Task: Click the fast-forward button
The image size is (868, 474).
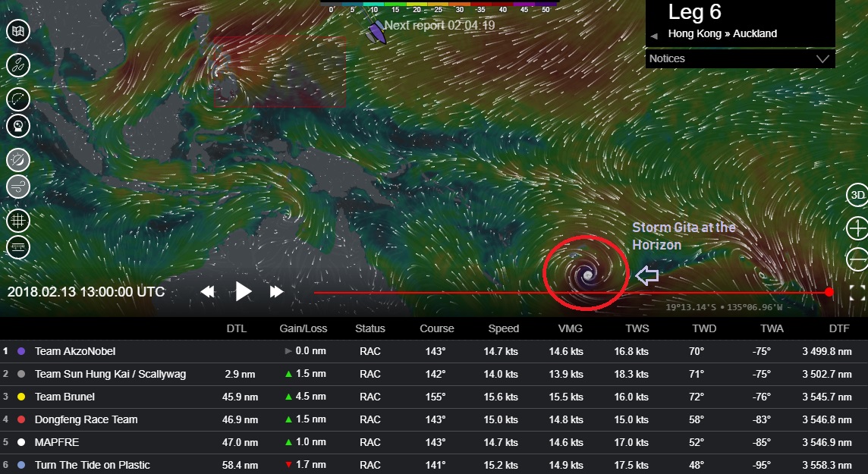Action: point(277,292)
